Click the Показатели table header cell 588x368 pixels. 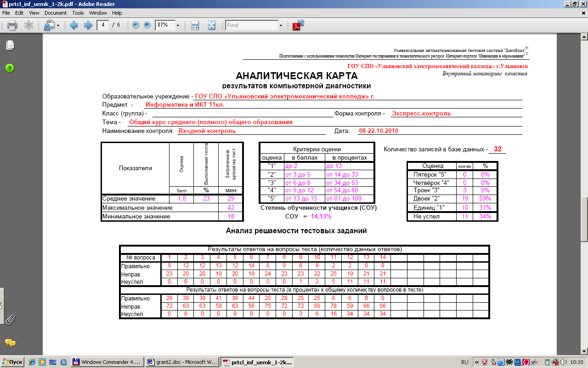(135, 168)
